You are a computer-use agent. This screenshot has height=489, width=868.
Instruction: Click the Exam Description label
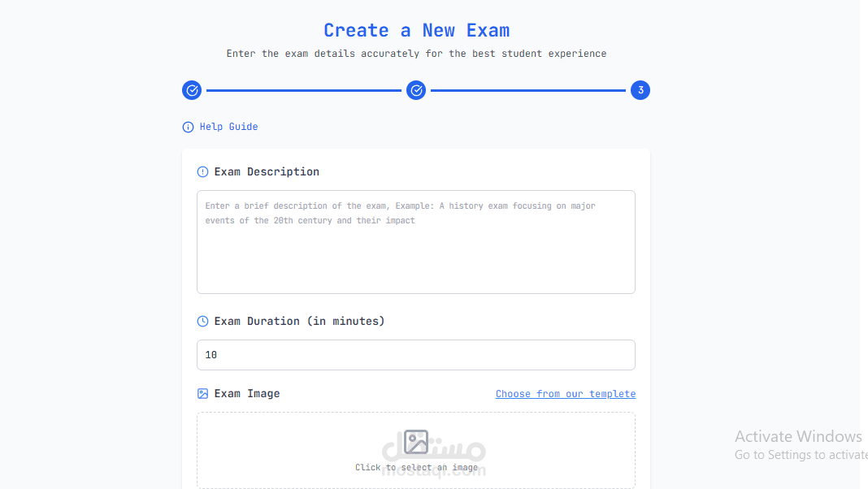click(x=267, y=172)
